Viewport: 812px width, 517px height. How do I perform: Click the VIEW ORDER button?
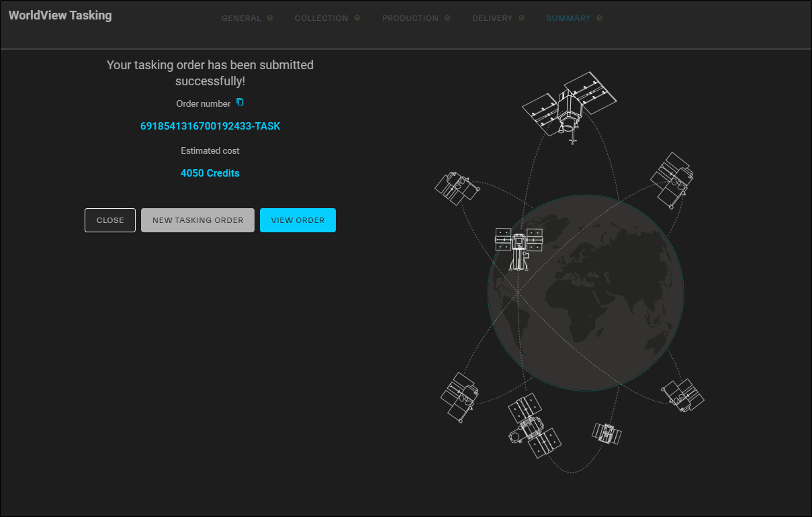click(298, 220)
